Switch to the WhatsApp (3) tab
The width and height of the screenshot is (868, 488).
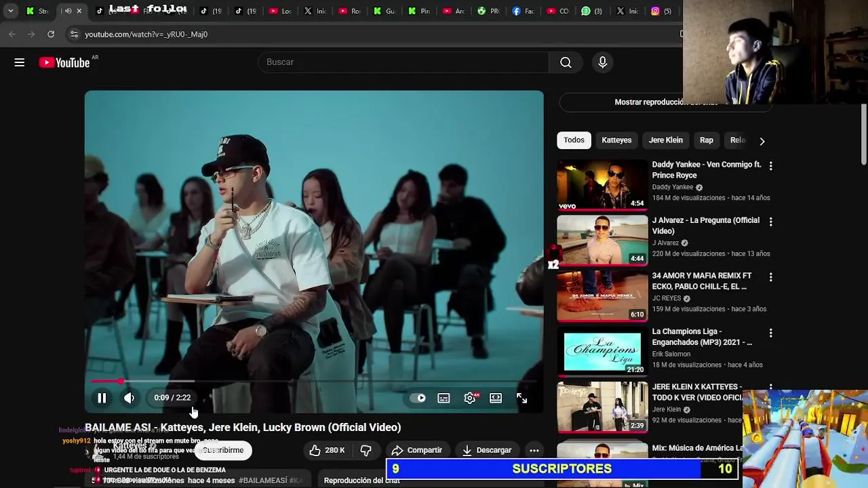(x=592, y=11)
